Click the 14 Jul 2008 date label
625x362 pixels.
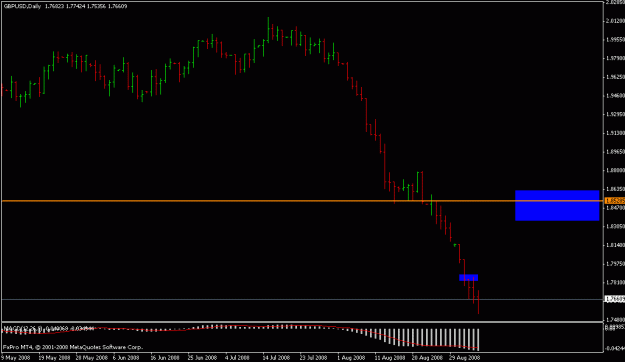coord(276,358)
